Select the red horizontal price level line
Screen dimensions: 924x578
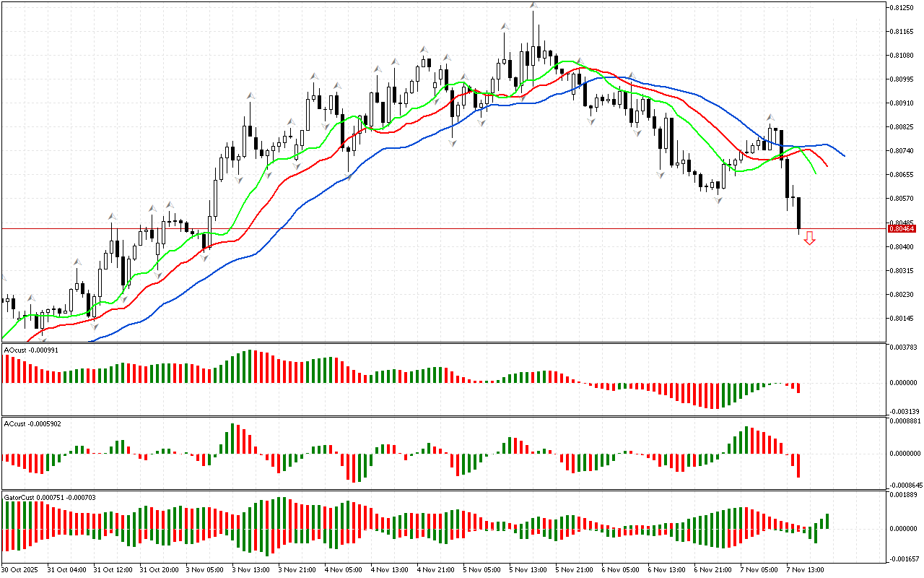coord(433,228)
